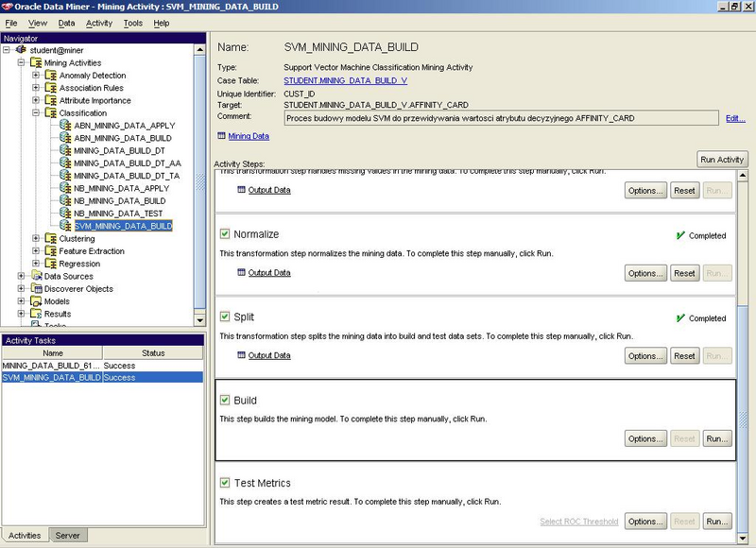Click the Association Rules folder icon
Screen dimensions: 756x548
(51, 88)
